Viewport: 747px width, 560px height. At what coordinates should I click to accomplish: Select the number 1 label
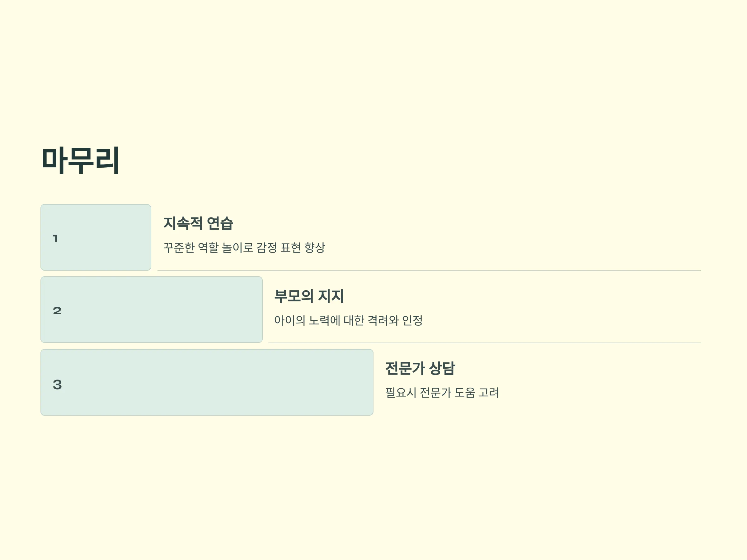click(56, 239)
